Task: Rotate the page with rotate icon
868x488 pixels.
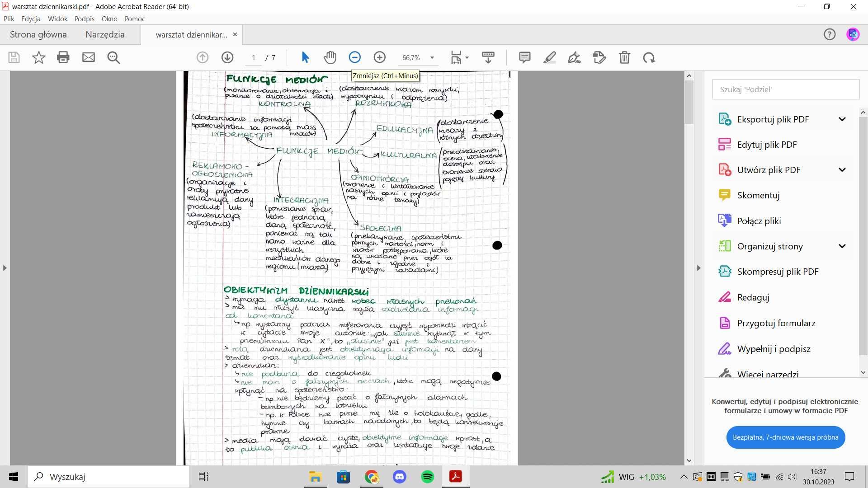Action: pyautogui.click(x=649, y=57)
